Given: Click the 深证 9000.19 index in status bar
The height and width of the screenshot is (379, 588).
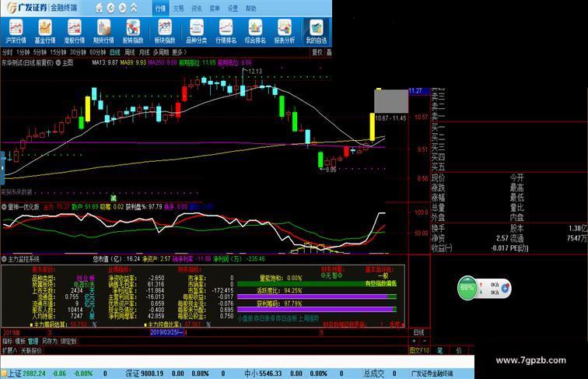Looking at the screenshot, I should [145, 374].
